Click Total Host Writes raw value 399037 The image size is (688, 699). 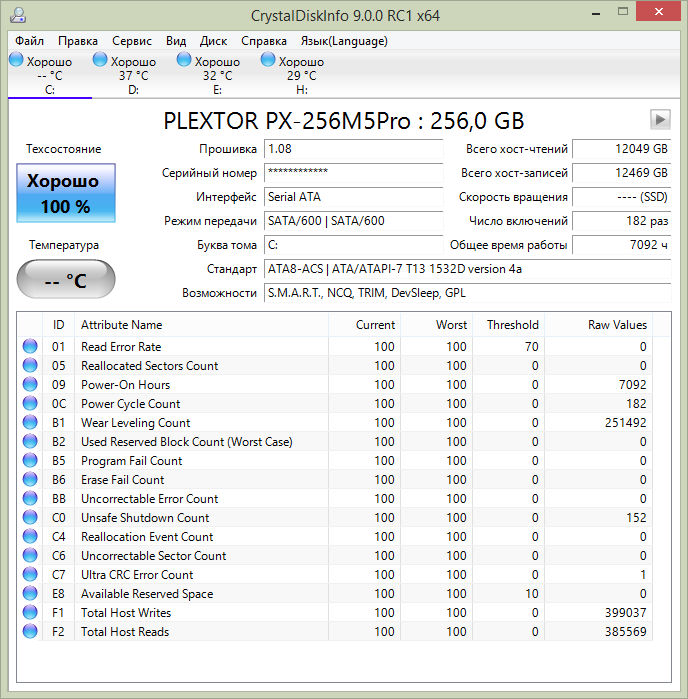coord(625,613)
